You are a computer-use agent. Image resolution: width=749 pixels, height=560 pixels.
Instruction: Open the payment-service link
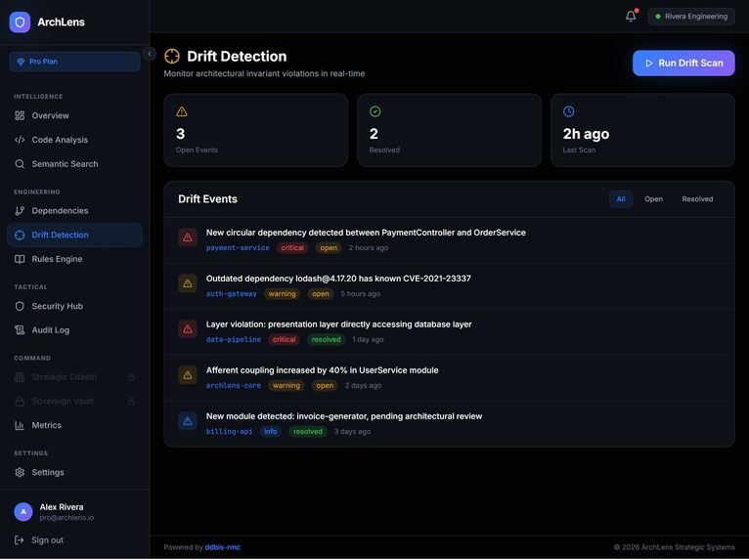238,248
